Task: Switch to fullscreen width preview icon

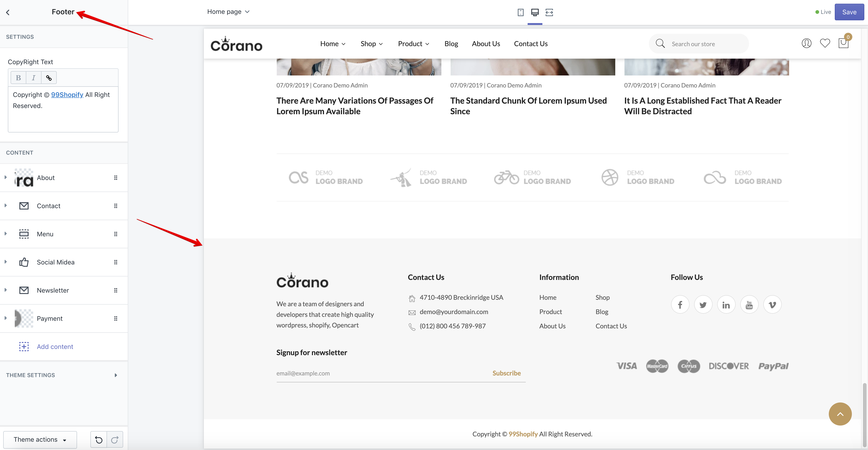Action: click(549, 12)
